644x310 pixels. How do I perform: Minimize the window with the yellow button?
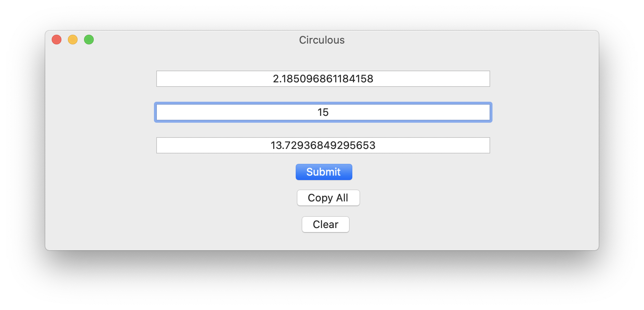click(73, 40)
